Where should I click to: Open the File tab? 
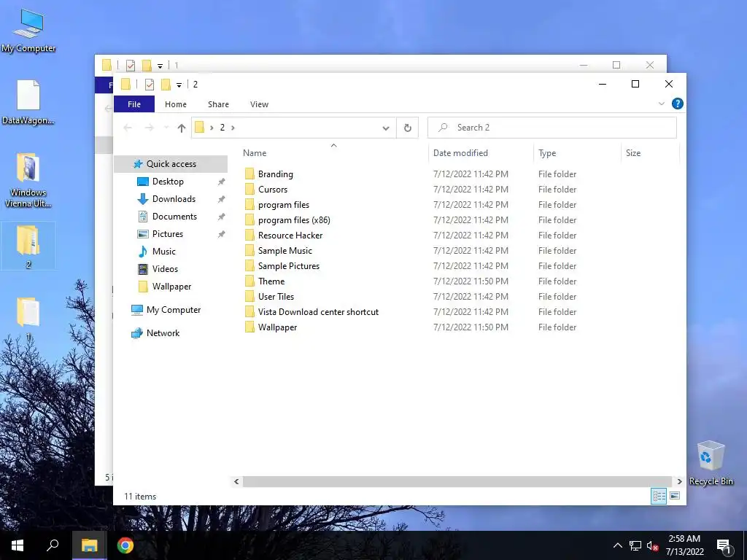tap(134, 104)
